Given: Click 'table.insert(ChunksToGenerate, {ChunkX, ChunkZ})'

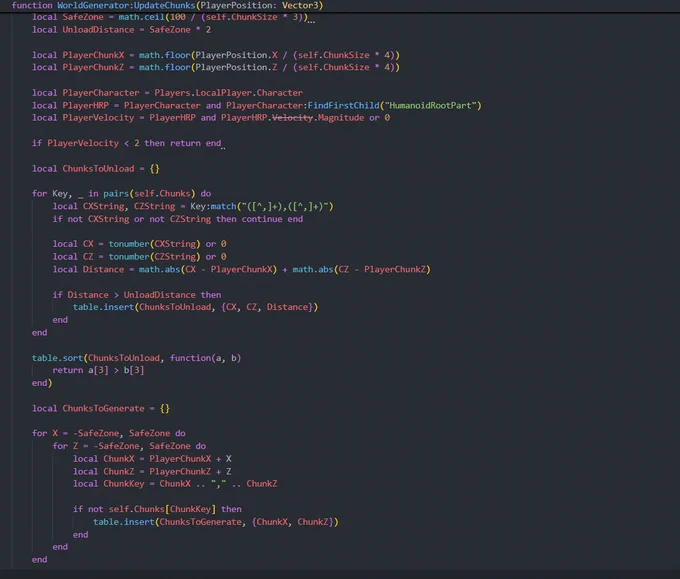Looking at the screenshot, I should [x=216, y=522].
